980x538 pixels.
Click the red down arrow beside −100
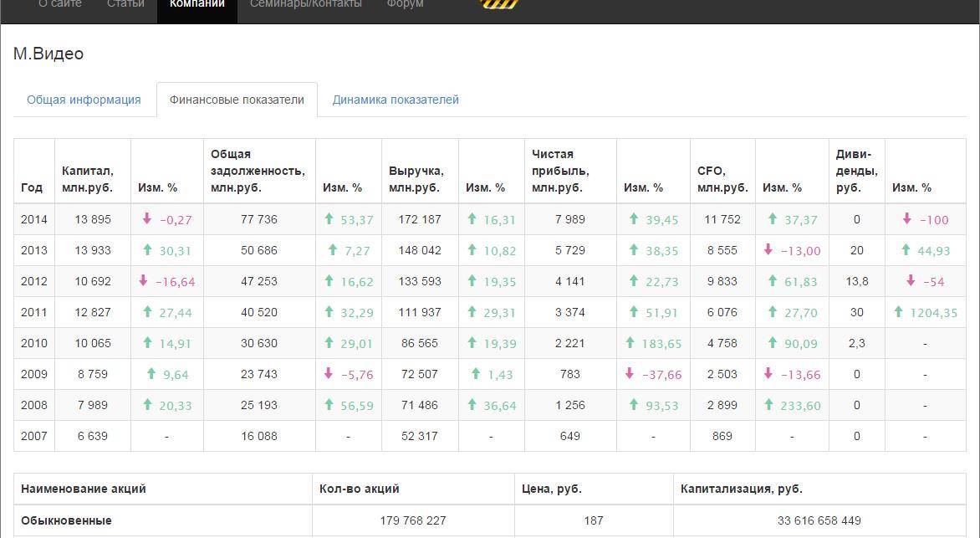coord(907,219)
